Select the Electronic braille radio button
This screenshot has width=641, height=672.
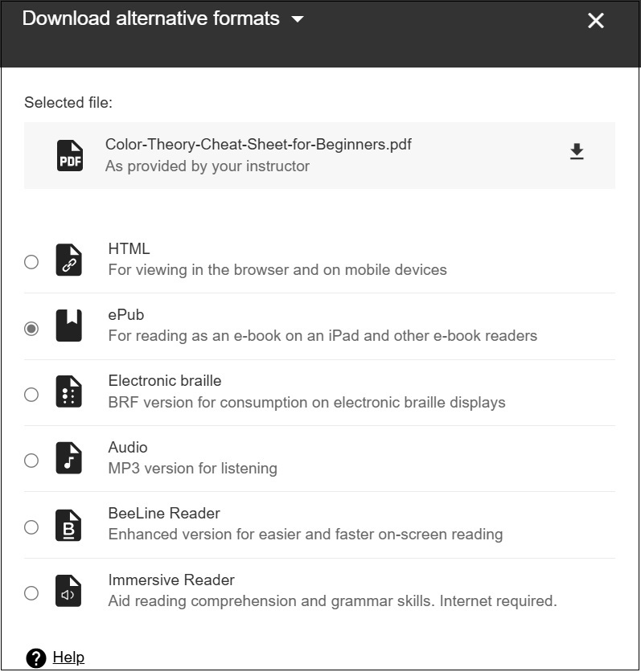[x=31, y=395]
